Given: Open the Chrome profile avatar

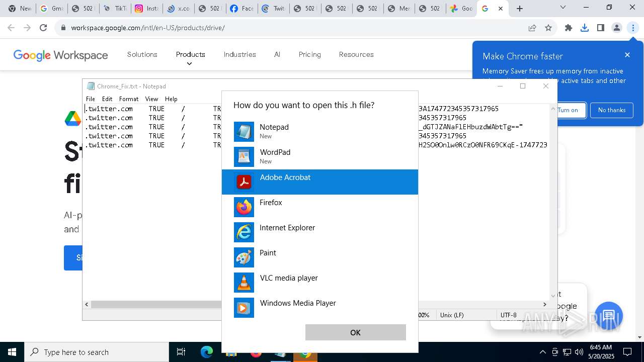Looking at the screenshot, I should [617, 28].
